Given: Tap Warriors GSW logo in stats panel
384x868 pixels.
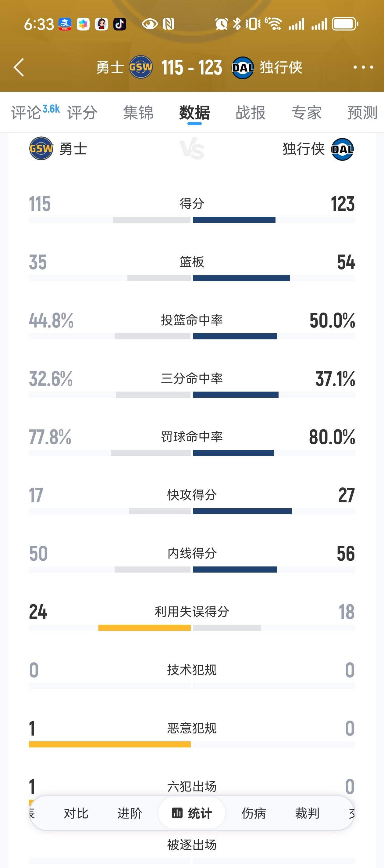Looking at the screenshot, I should coord(41,149).
